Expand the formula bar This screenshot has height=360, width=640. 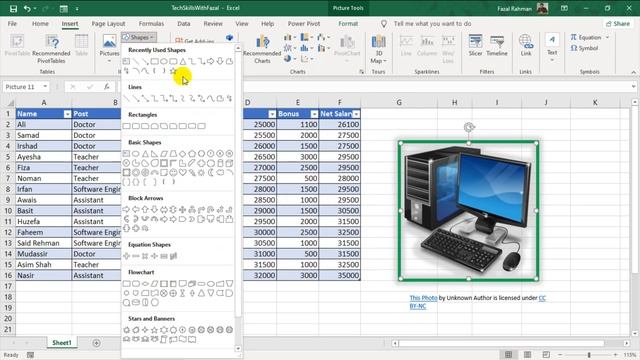633,87
